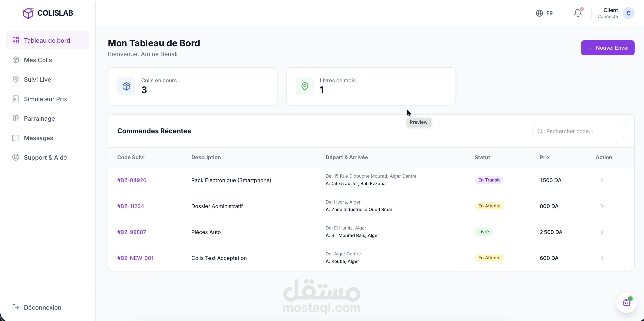Click the user avatar circle labeled C
644x321 pixels.
[628, 13]
